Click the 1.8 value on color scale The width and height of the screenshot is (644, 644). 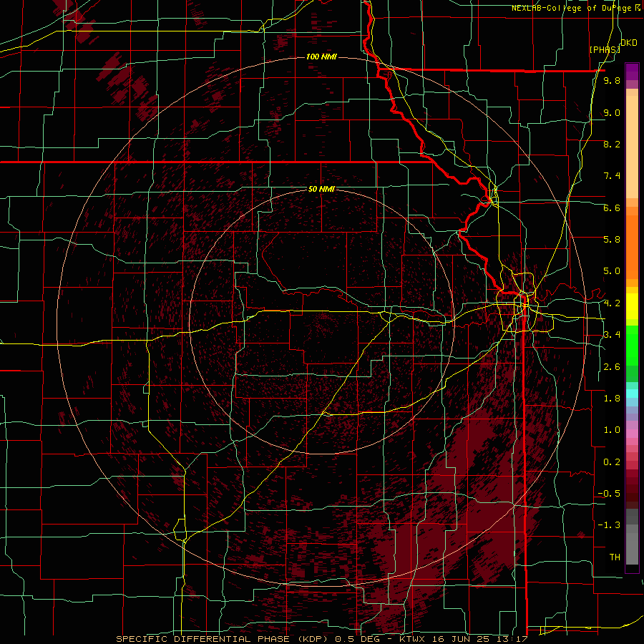coord(612,399)
